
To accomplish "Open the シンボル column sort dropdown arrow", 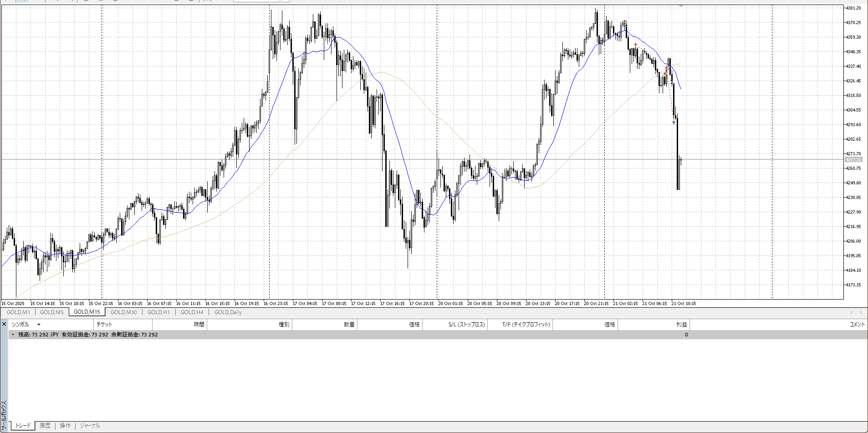I will (39, 325).
